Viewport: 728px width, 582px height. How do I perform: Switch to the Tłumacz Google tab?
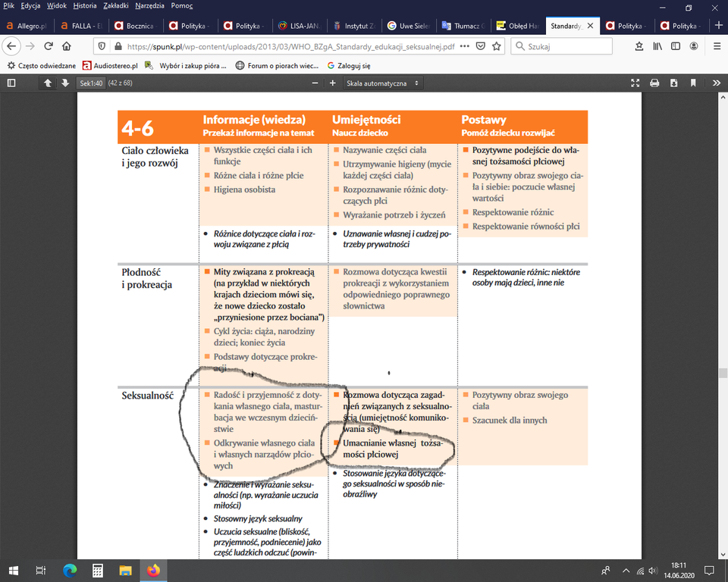pyautogui.click(x=464, y=26)
